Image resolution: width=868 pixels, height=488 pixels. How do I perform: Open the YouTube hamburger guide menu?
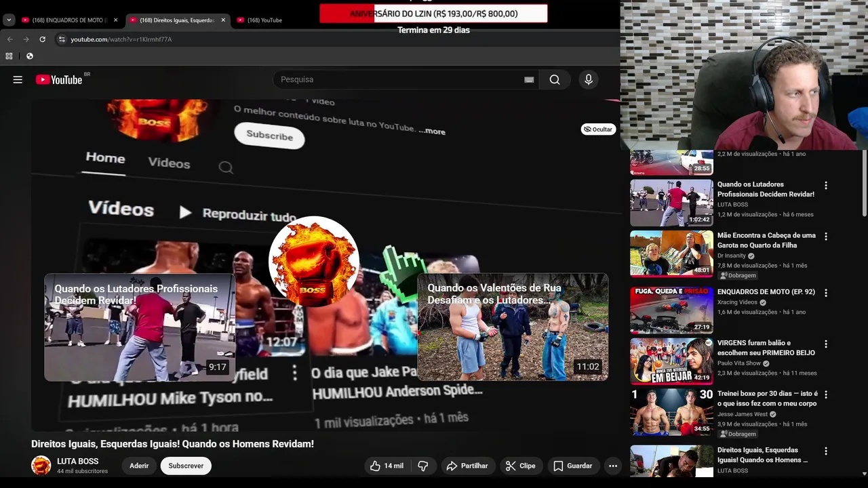[18, 79]
